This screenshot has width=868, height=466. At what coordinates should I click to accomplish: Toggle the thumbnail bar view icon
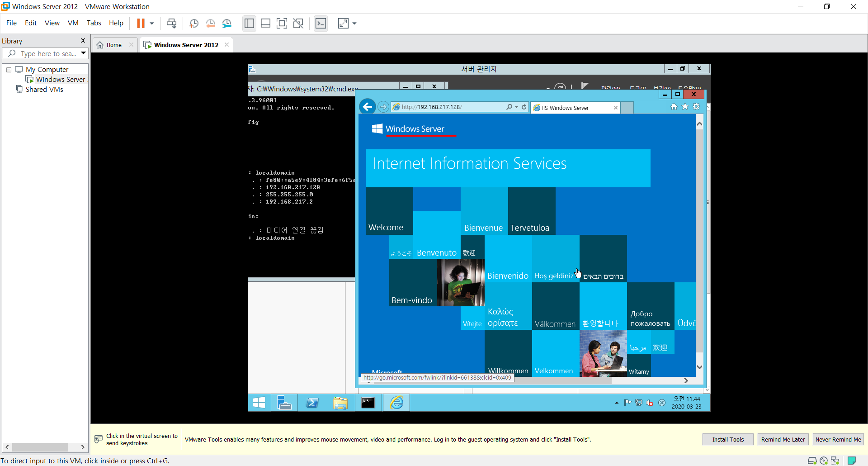point(266,24)
